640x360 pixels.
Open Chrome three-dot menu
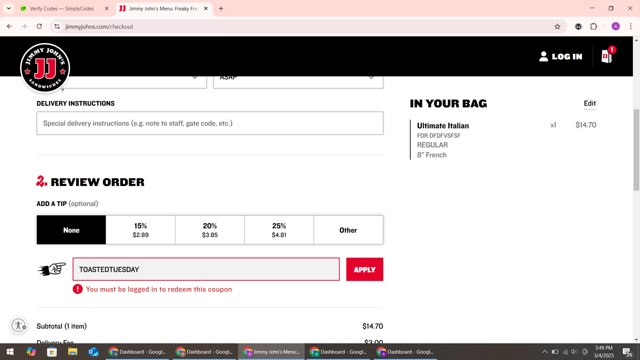click(631, 27)
